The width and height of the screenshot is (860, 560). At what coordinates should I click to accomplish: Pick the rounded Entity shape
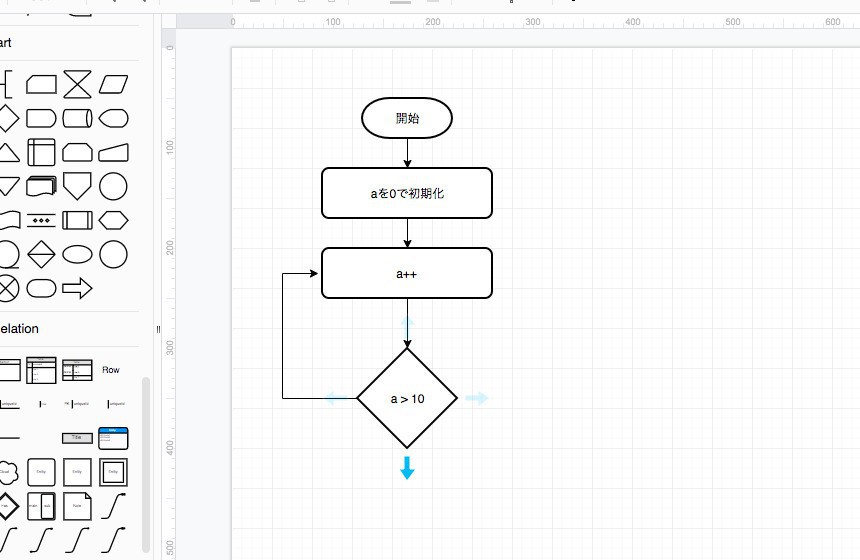[x=41, y=472]
